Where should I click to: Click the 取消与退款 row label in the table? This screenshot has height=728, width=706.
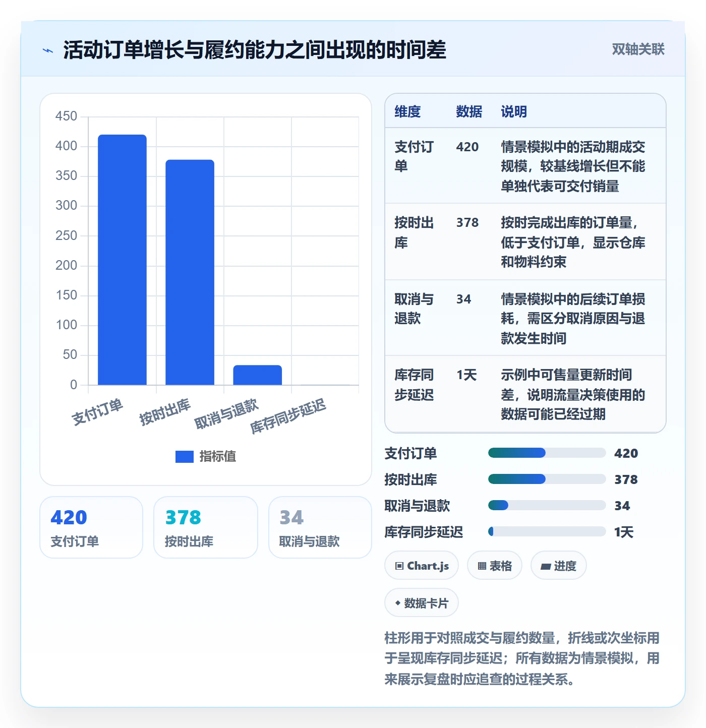(x=414, y=309)
